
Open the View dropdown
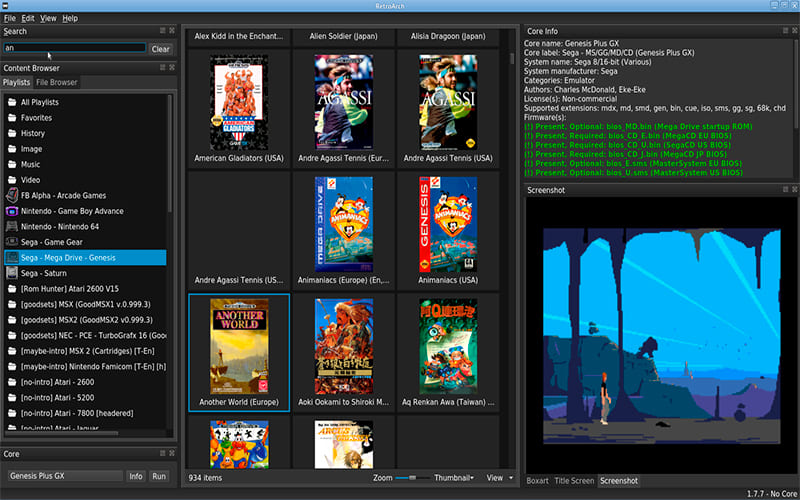pyautogui.click(x=499, y=478)
